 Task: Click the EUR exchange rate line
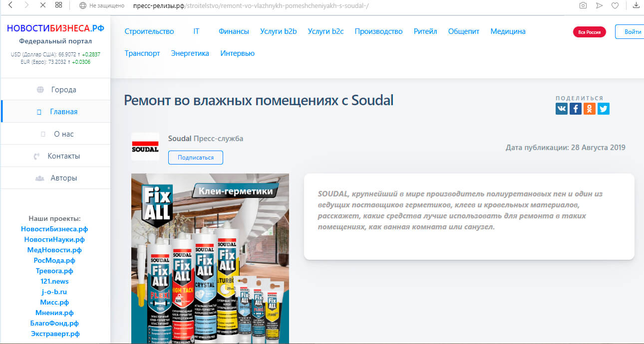point(55,62)
